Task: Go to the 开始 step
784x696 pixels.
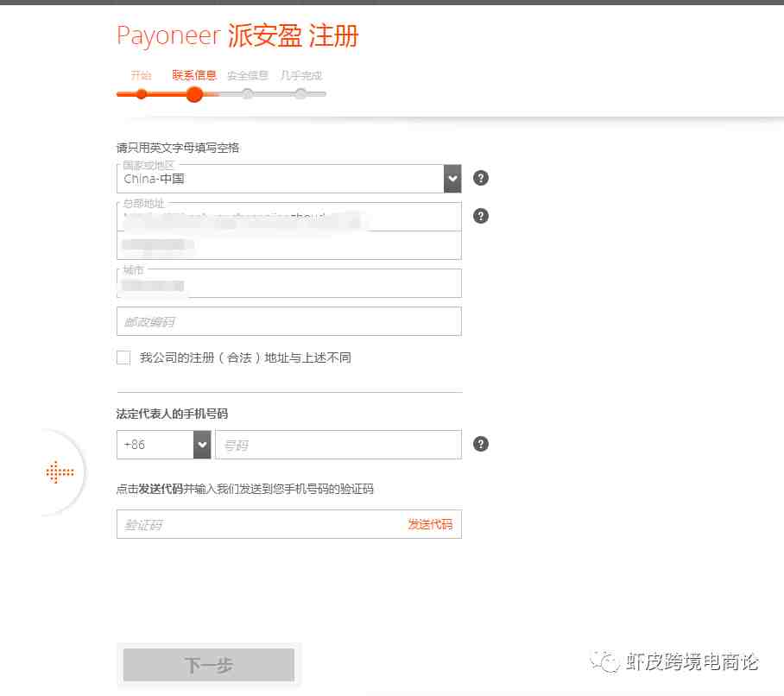Action: pyautogui.click(x=141, y=75)
